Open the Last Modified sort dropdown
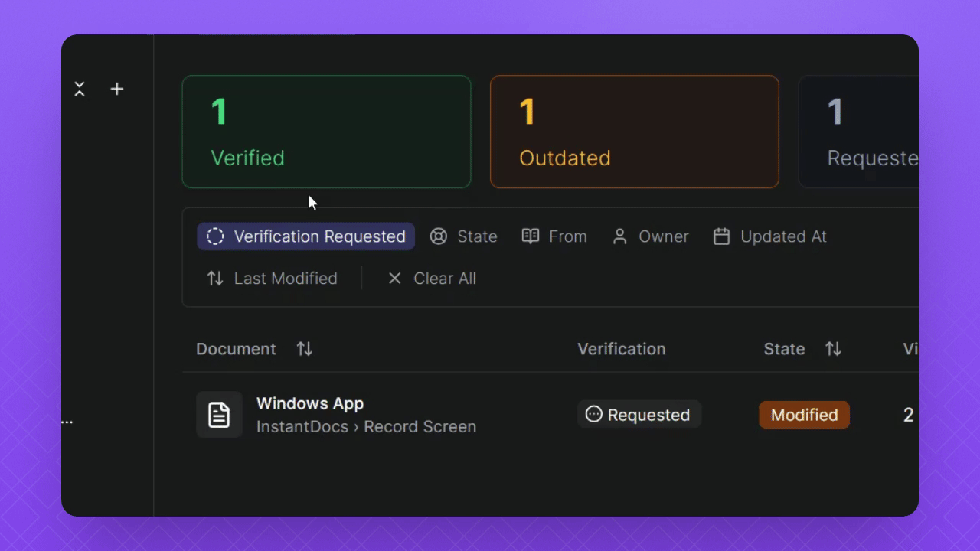980x551 pixels. pyautogui.click(x=273, y=279)
